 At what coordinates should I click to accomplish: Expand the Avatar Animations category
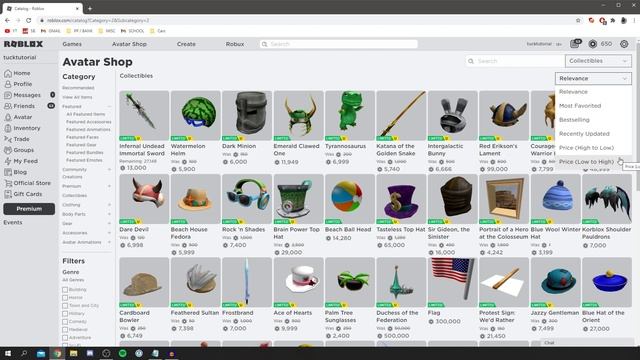click(109, 242)
